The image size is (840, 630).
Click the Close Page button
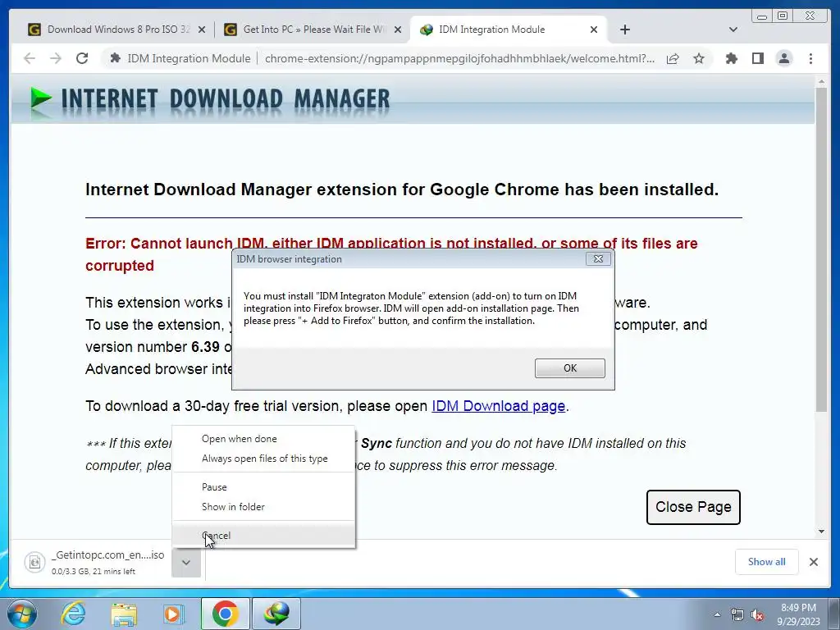click(693, 507)
